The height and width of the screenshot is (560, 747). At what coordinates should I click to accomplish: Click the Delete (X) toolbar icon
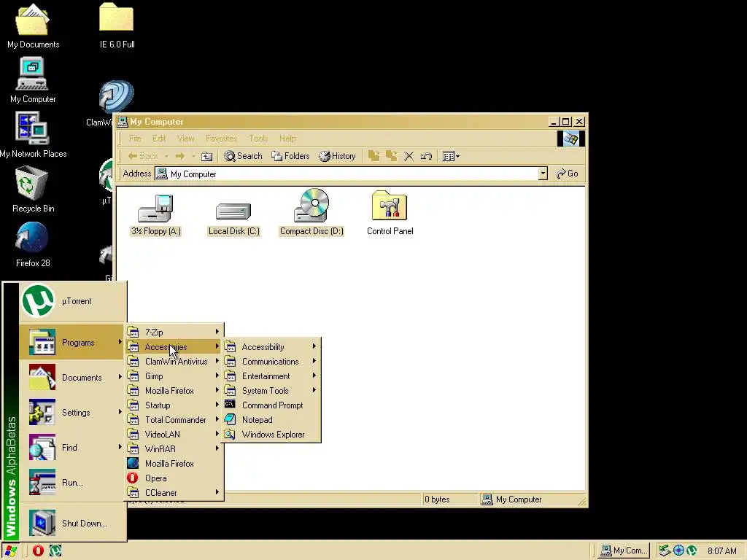409,156
